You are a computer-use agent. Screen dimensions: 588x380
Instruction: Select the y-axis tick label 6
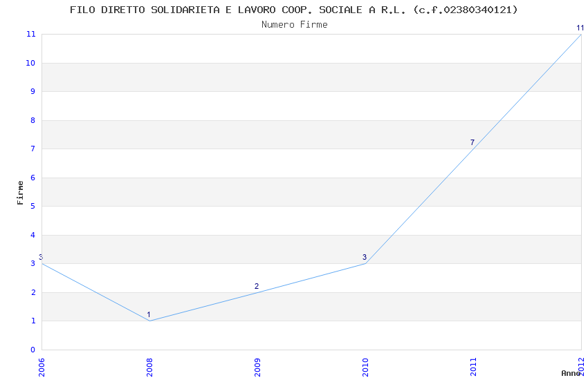[x=33, y=178]
